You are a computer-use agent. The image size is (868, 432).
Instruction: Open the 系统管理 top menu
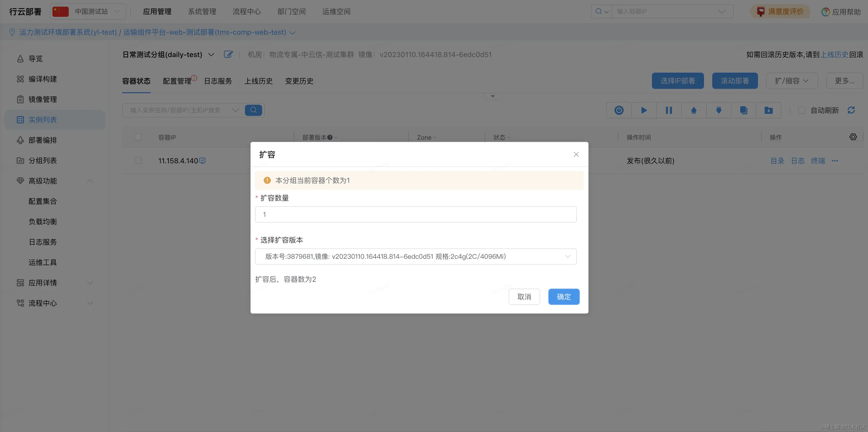click(x=202, y=11)
